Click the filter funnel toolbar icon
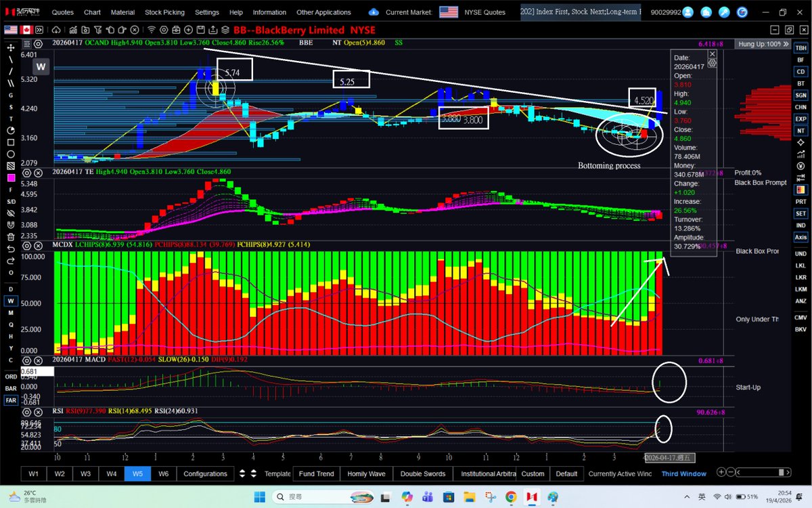Screen dimensions: 812x508 pyautogui.click(x=97, y=30)
